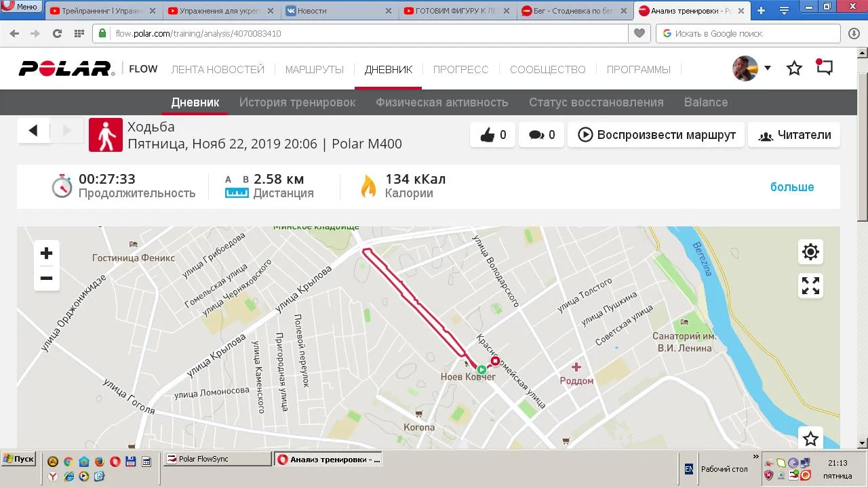Like the training with thumbs-up button
868x488 pixels.
(x=493, y=135)
